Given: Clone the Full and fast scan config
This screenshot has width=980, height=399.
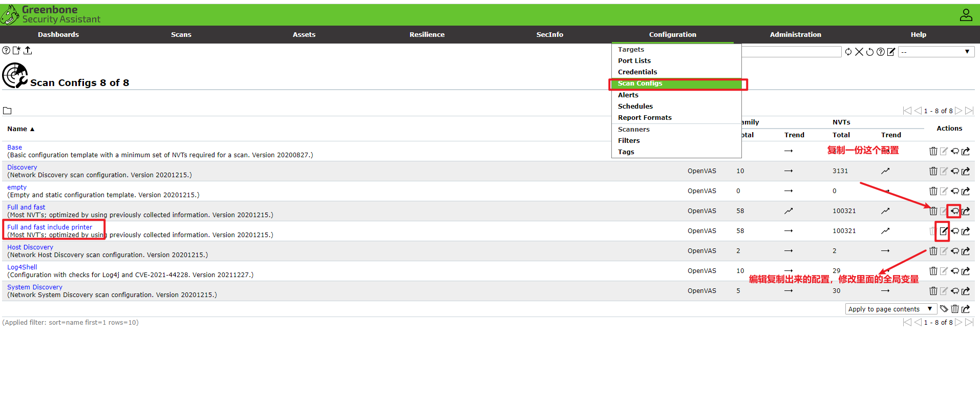Looking at the screenshot, I should [955, 211].
